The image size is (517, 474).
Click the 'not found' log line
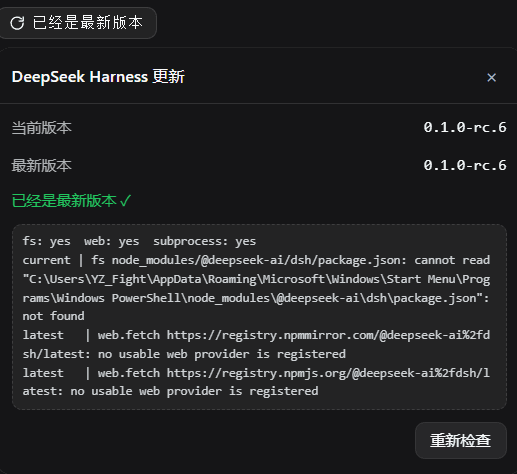53,316
